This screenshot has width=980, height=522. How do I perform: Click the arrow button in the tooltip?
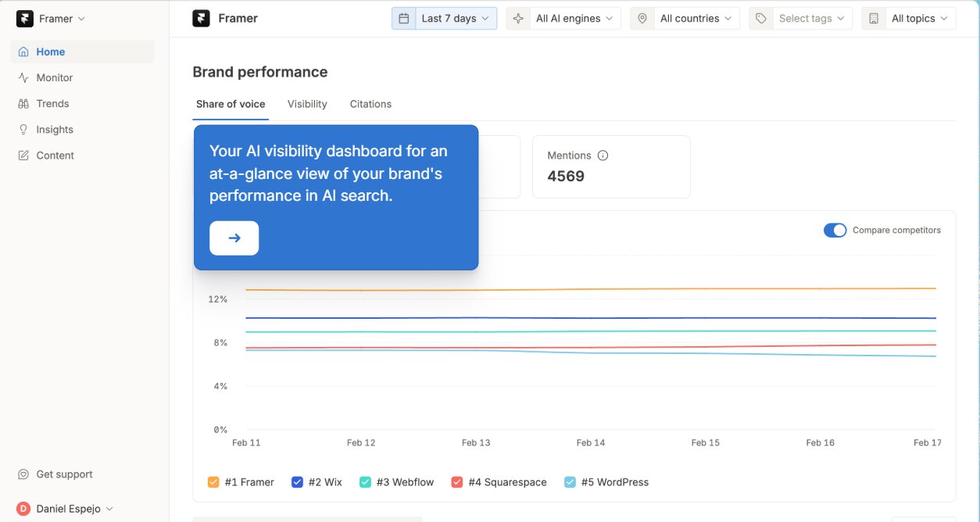coord(234,238)
